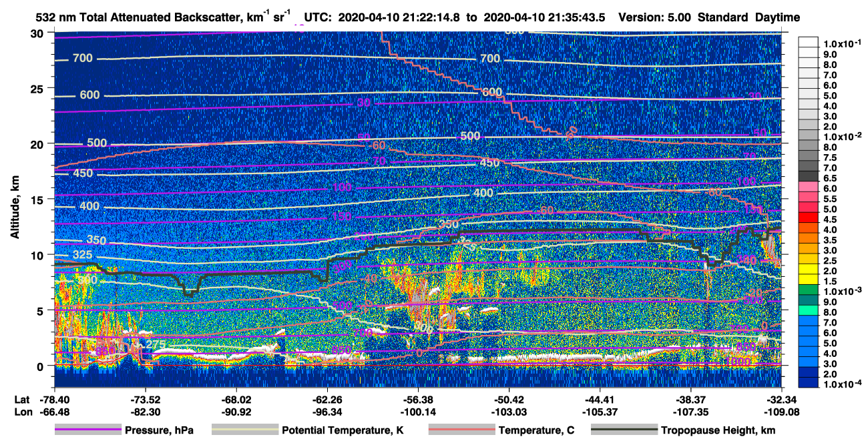Click the '275' potential temperature contour label

coord(156,345)
